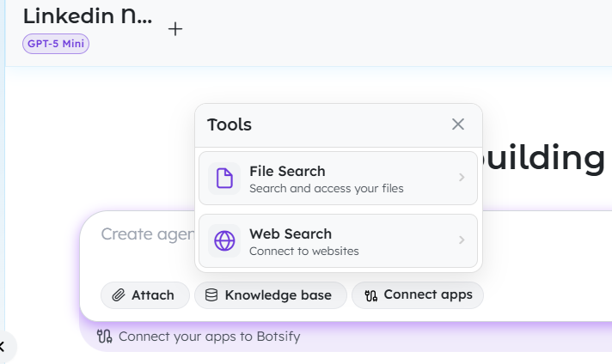This screenshot has width=612, height=364.
Task: Click Connect your apps to Botsify link
Action: click(x=209, y=337)
